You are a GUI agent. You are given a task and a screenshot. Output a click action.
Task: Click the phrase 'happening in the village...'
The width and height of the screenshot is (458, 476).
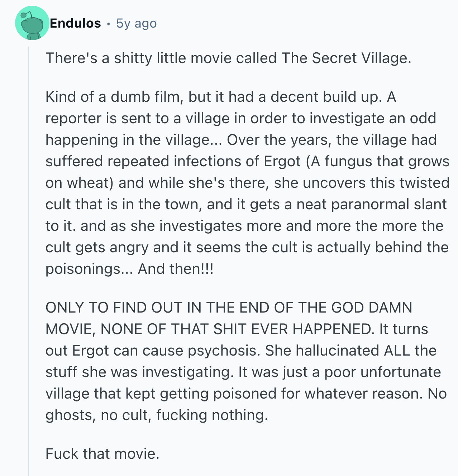[134, 140]
